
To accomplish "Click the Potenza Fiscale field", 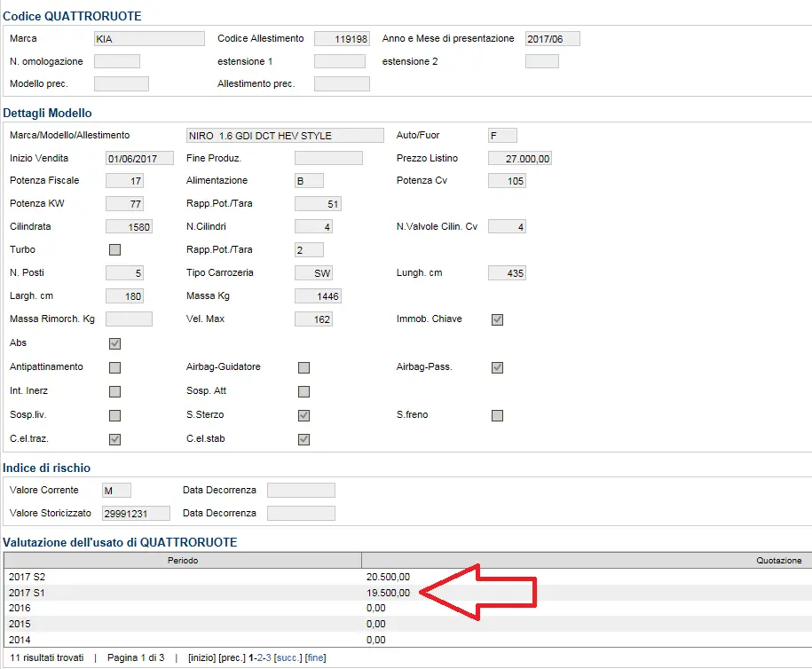I will [x=124, y=181].
